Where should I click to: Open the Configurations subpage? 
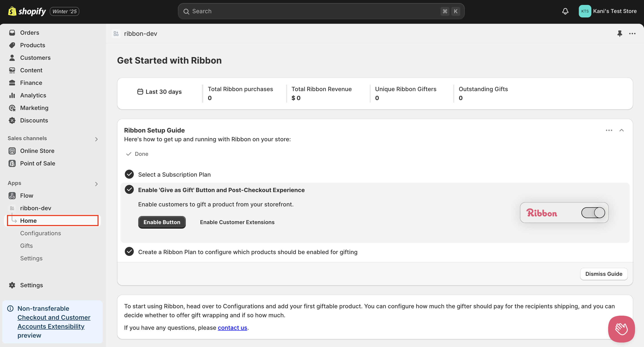41,233
